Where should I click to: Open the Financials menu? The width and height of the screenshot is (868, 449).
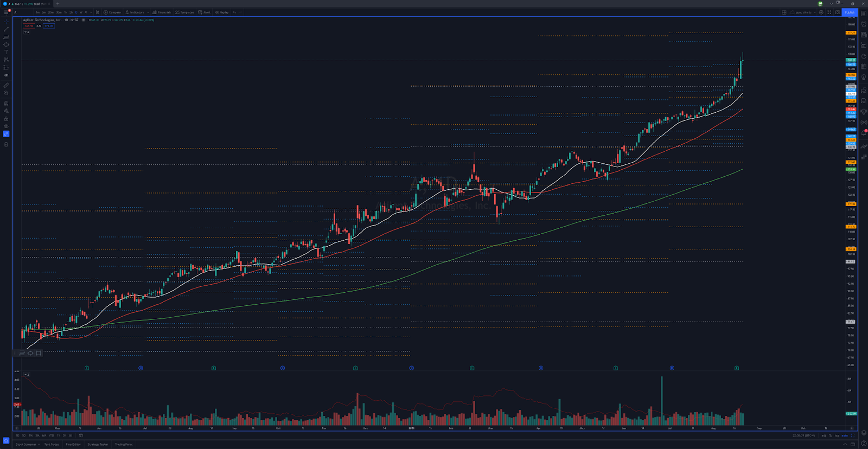pos(162,12)
